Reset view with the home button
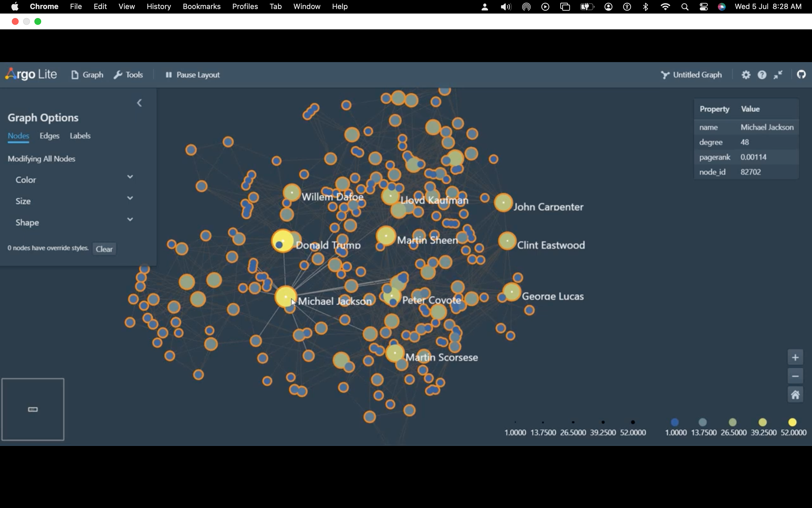This screenshot has width=812, height=508. (795, 395)
